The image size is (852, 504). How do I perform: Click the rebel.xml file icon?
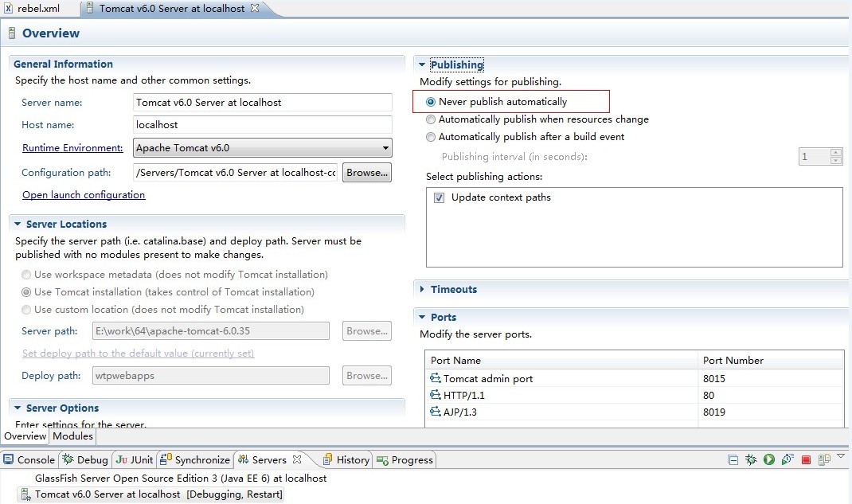pos(8,8)
